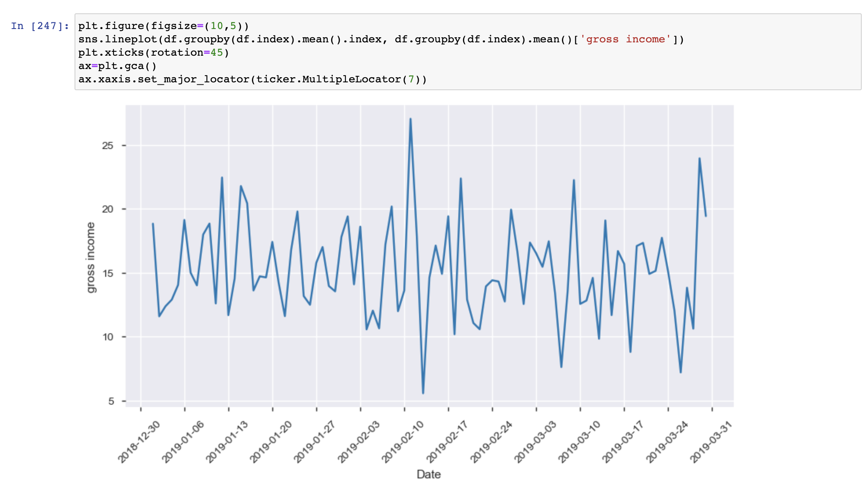Click the y-axis tick label 15
Image resolution: width=868 pixels, height=487 pixels.
pos(108,273)
